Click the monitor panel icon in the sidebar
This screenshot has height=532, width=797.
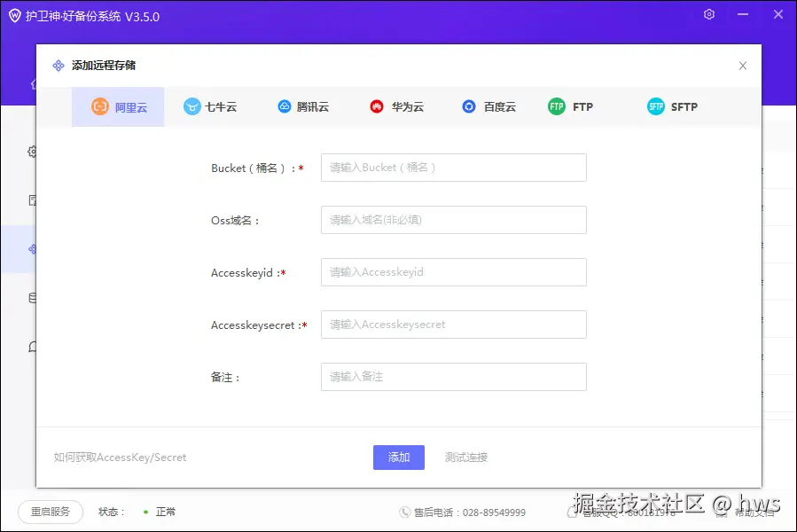tap(32, 199)
